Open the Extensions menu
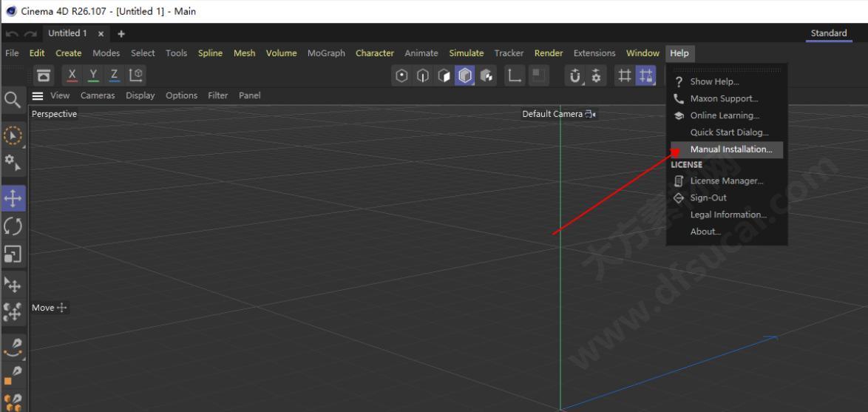The height and width of the screenshot is (412, 868). point(594,53)
